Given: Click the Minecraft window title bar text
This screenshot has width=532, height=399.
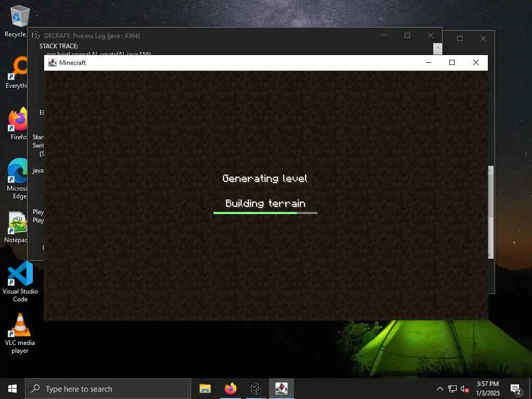Looking at the screenshot, I should coord(72,63).
